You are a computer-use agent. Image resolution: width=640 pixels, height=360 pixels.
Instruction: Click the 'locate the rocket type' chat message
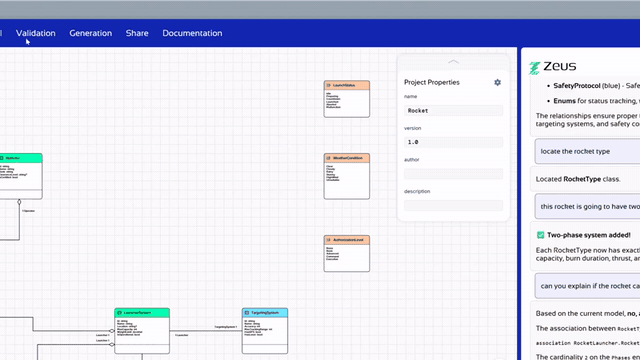coord(587,151)
